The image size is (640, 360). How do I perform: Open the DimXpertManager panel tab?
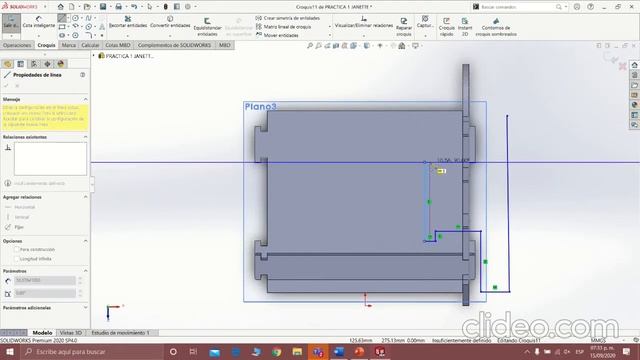[47, 64]
